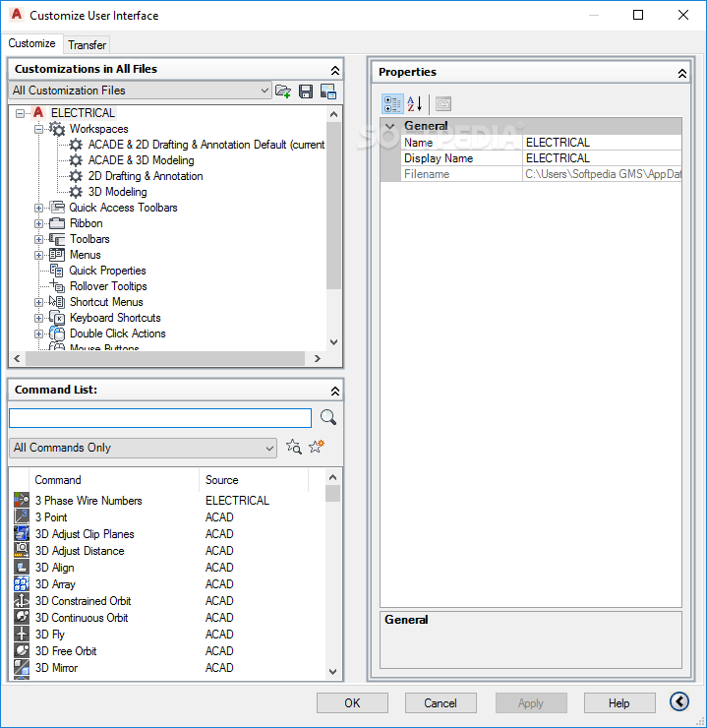Select the Customize tab
This screenshot has height=728, width=707.
click(31, 43)
